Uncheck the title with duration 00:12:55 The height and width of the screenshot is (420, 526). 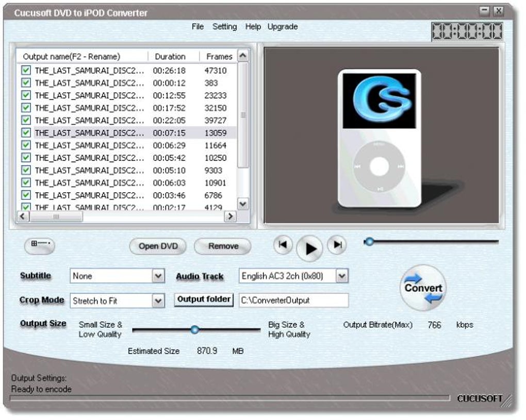[26, 95]
